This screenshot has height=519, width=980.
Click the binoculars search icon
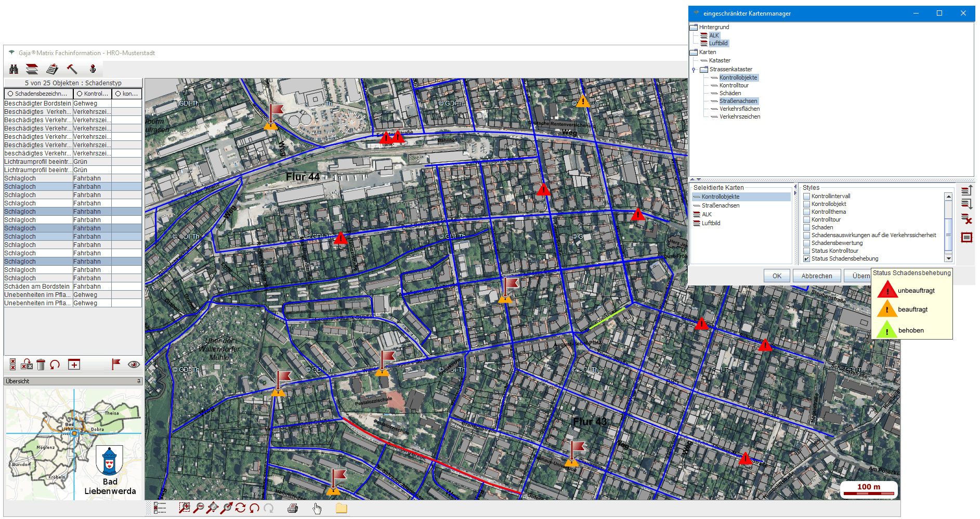14,69
